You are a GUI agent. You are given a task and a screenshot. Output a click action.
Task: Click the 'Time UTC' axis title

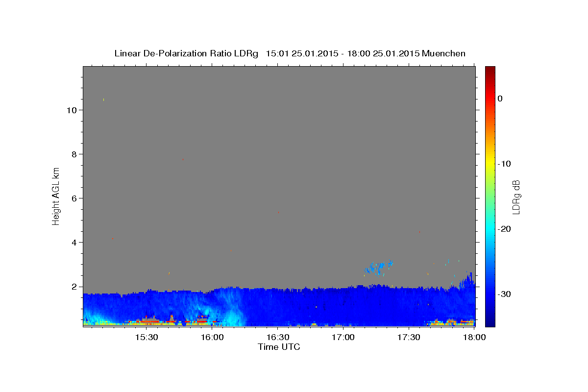click(x=279, y=347)
